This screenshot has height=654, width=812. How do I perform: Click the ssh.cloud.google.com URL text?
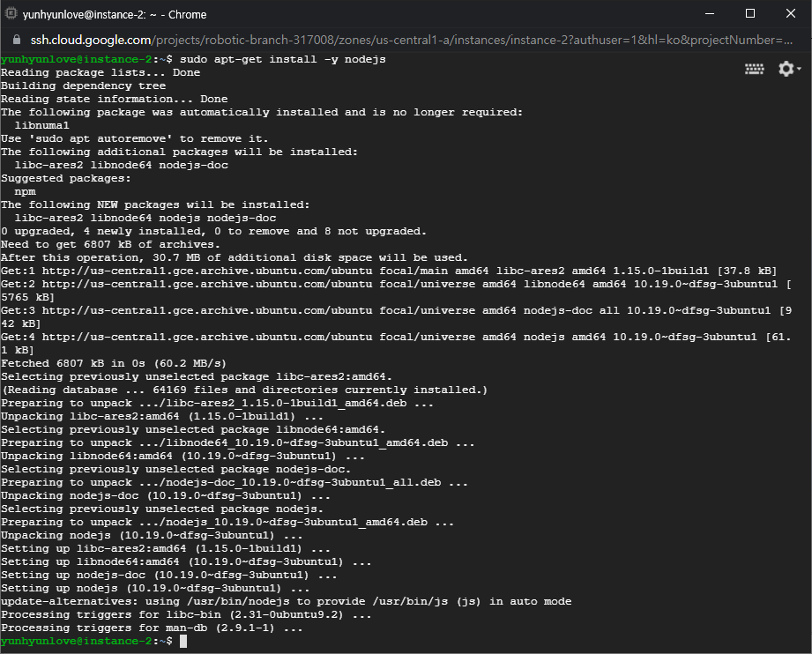[91, 40]
